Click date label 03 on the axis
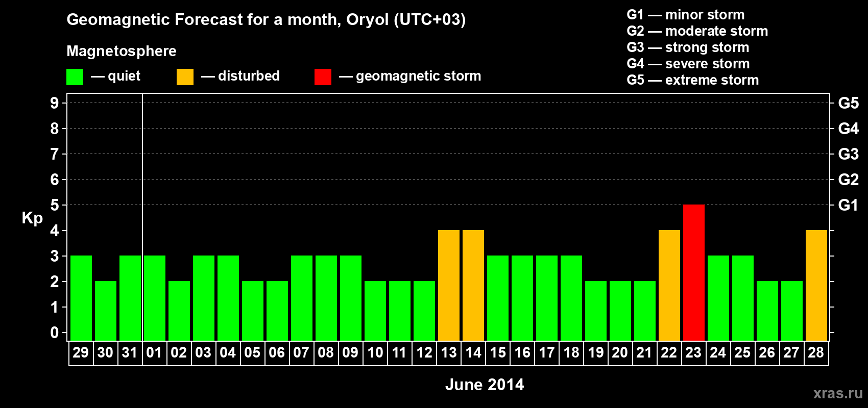 point(203,353)
